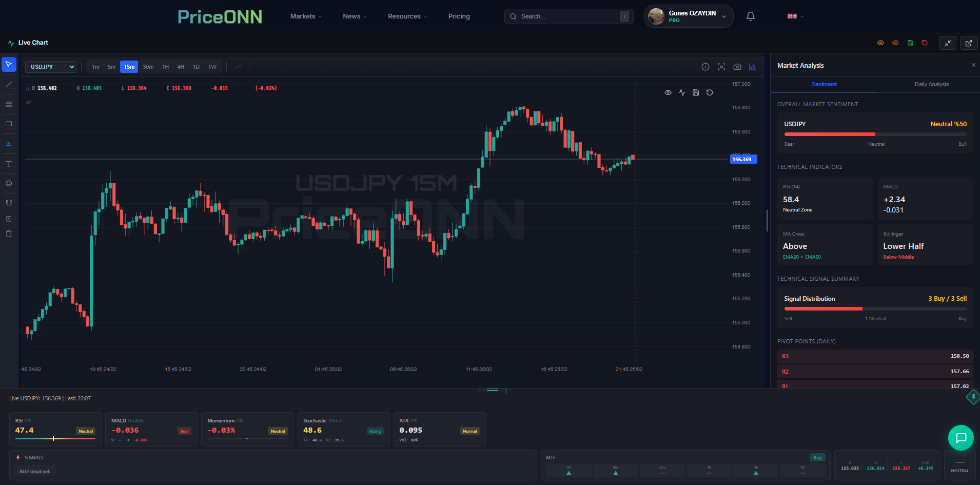Select the 1H timeframe button
The height and width of the screenshot is (485, 980).
(165, 67)
